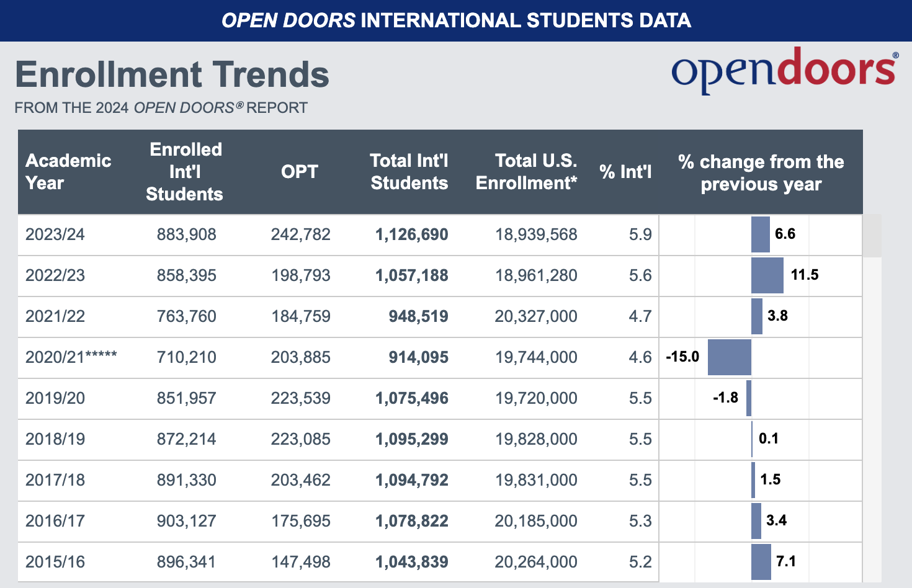Select the 2020/21 academic year cell
912x588 pixels.
point(71,357)
